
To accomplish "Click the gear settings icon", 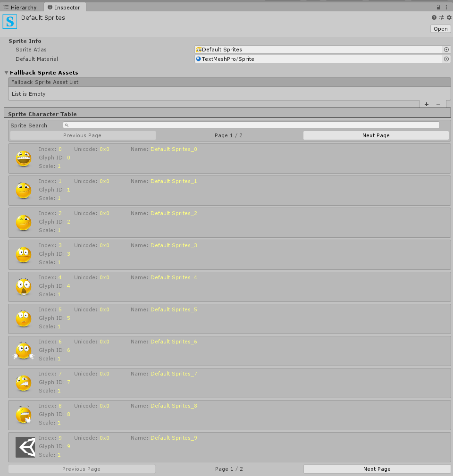I will (449, 17).
